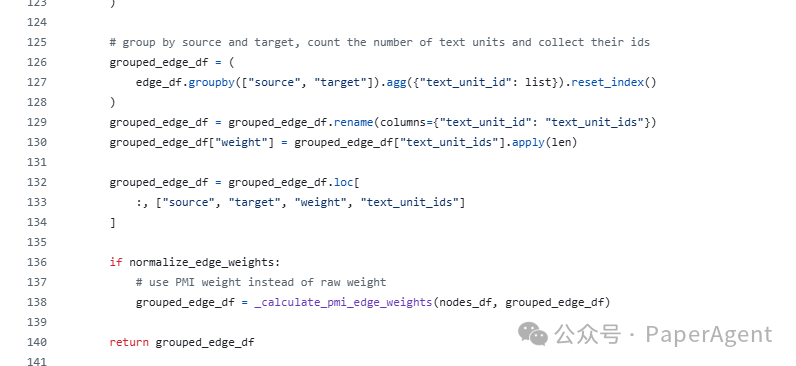Viewport: 796px width, 366px height.
Task: Click the reset_index method call
Action: click(x=608, y=82)
